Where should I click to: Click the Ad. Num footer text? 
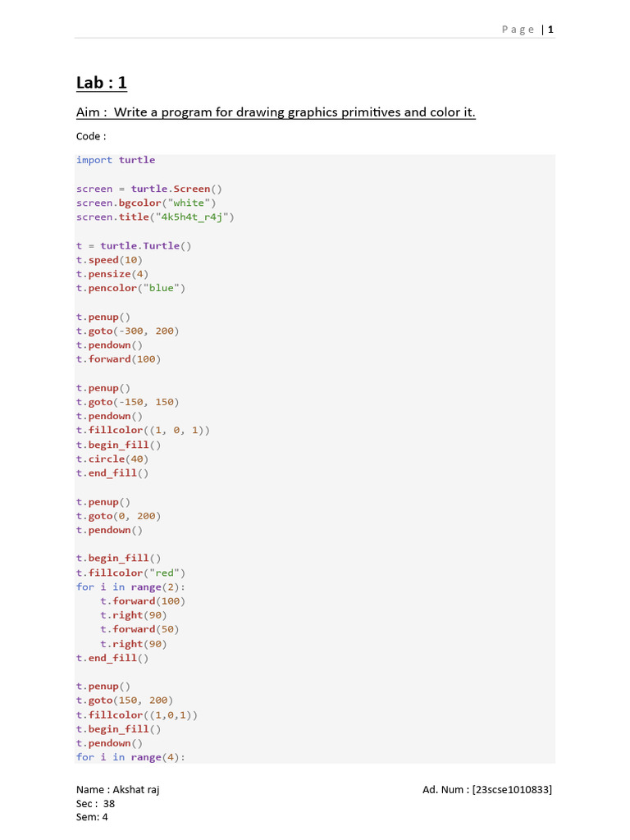(487, 790)
